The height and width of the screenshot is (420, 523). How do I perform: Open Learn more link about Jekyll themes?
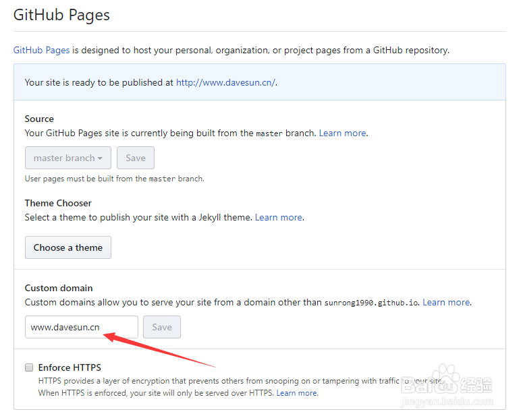(279, 217)
